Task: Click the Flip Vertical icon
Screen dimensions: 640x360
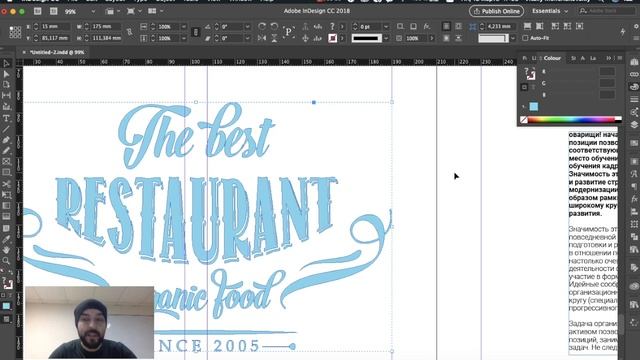Action: tap(274, 38)
